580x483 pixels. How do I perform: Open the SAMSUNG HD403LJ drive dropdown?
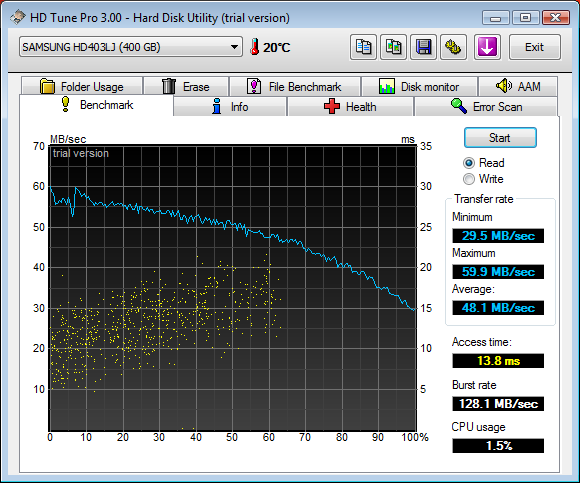(131, 47)
